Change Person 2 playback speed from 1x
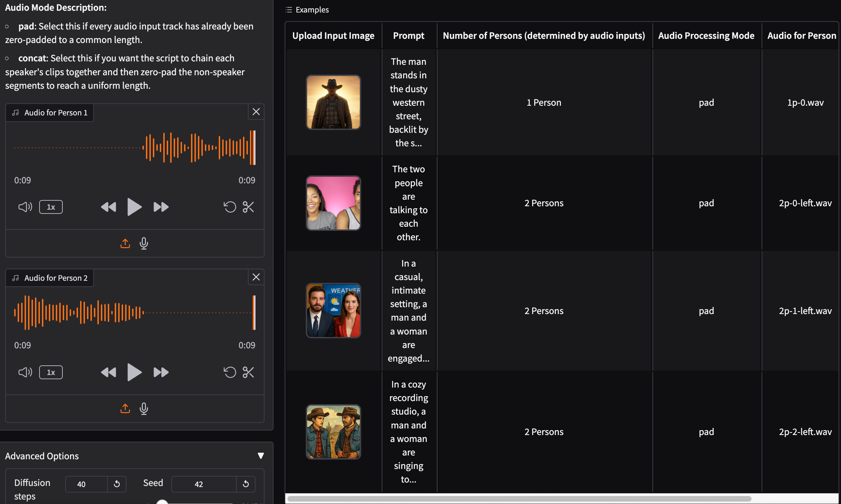Image resolution: width=841 pixels, height=504 pixels. [x=51, y=372]
